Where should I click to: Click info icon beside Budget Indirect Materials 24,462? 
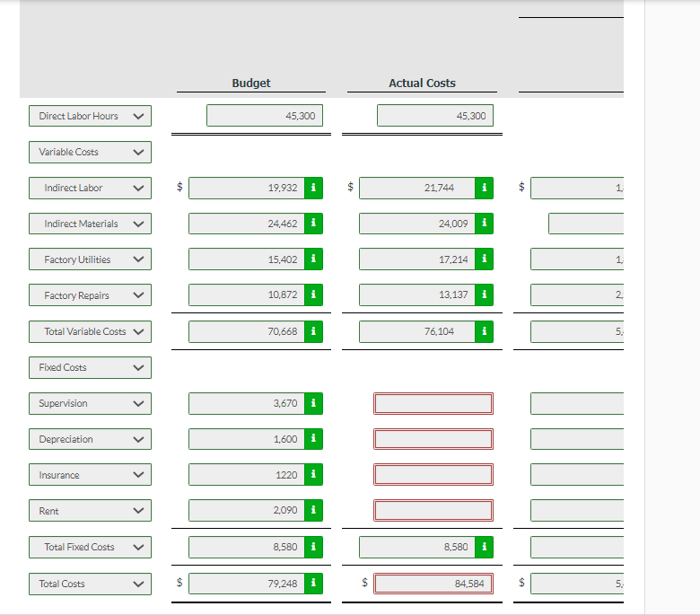313,224
